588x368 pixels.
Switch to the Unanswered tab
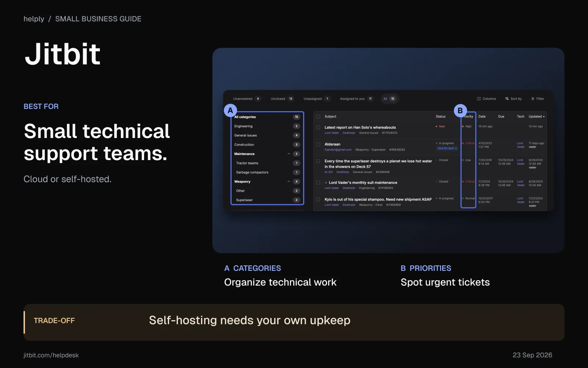coord(247,99)
